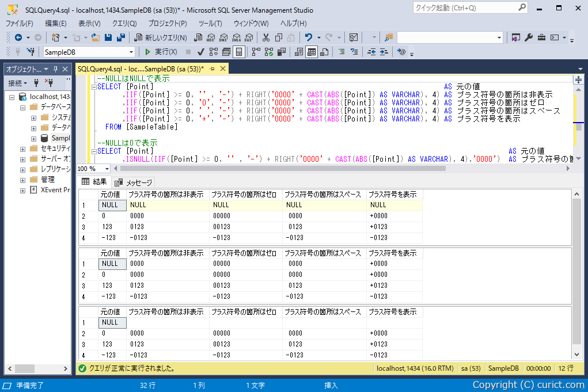Click the Increase Indent icon
The height and width of the screenshot is (392, 588).
click(x=384, y=52)
